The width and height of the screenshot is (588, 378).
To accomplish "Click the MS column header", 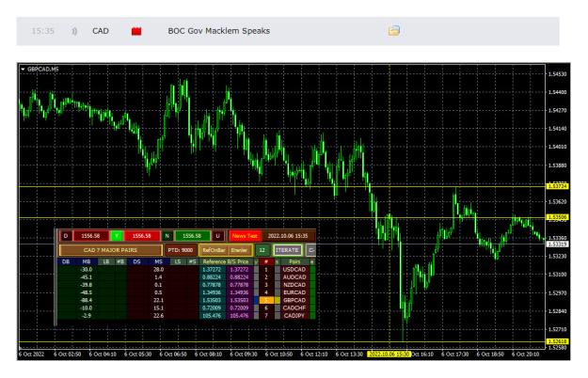I will pyautogui.click(x=158, y=261).
